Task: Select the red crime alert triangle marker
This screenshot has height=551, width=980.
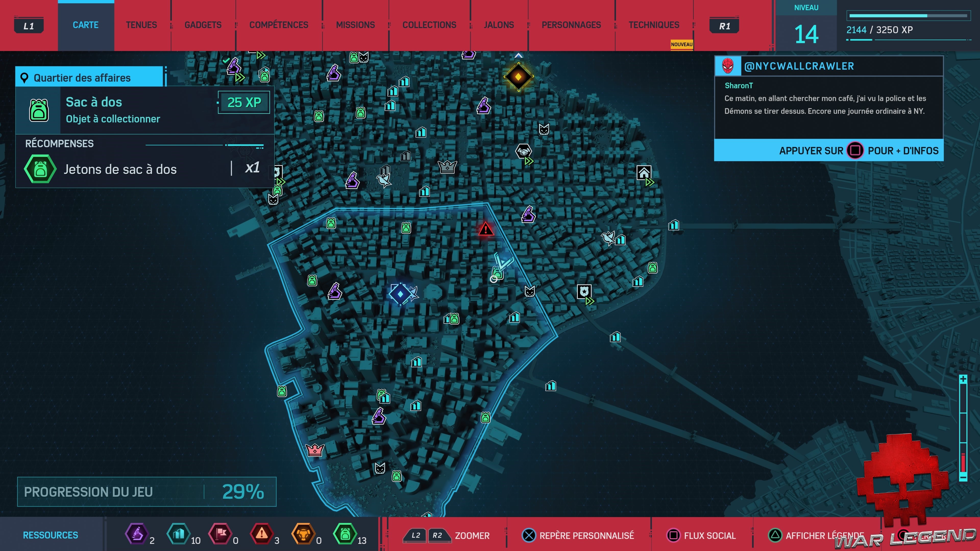Action: tap(485, 229)
